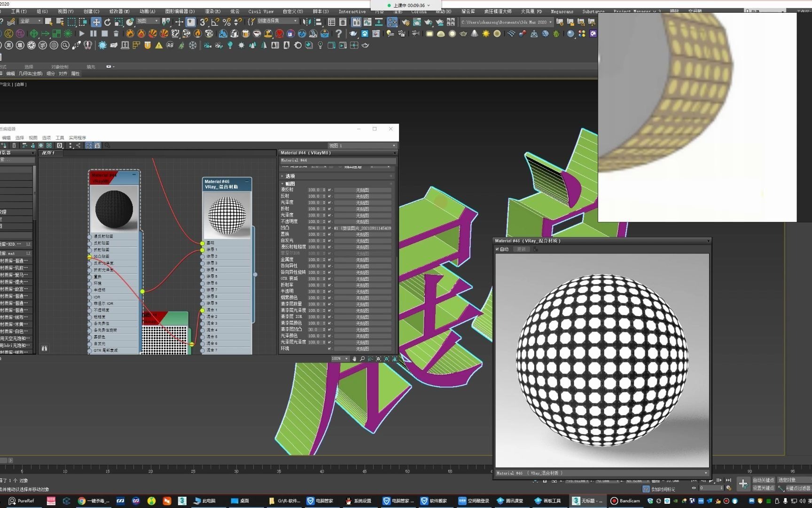
Task: Toggle the 折射 map checkbox
Action: click(329, 209)
